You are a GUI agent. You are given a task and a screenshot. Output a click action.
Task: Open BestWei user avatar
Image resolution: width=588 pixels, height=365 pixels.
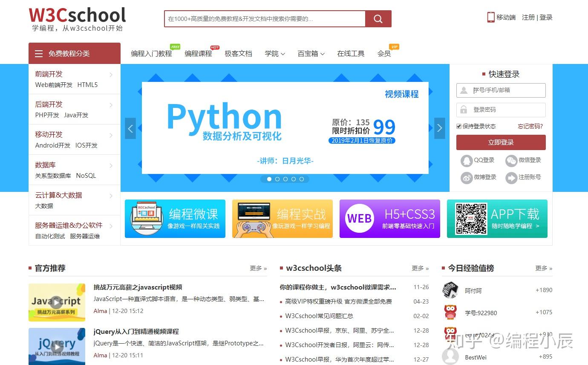pos(450,357)
